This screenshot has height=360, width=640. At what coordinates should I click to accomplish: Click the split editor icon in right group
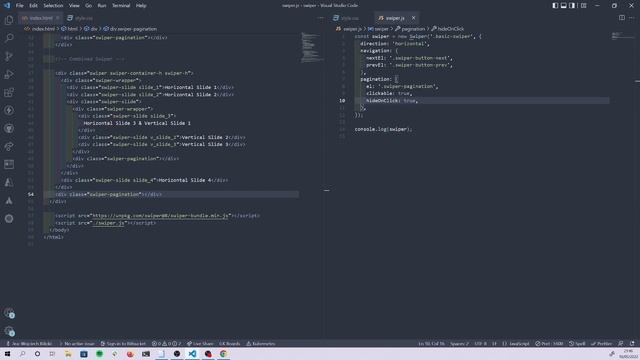click(622, 18)
